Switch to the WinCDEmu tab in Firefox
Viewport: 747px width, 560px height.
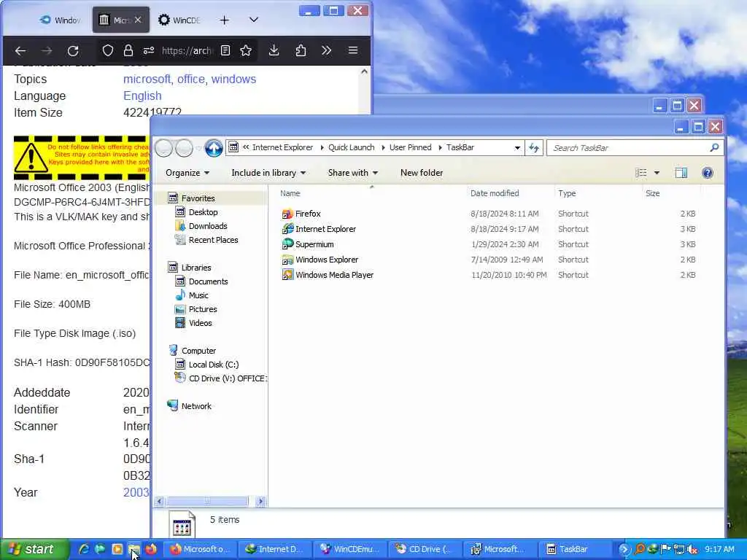[x=179, y=20]
